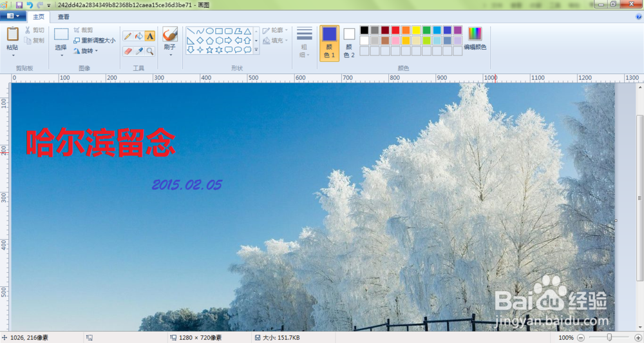Image resolution: width=644 pixels, height=343 pixels.
Task: Open 编辑颜色 edit colors dialog
Action: [x=475, y=38]
